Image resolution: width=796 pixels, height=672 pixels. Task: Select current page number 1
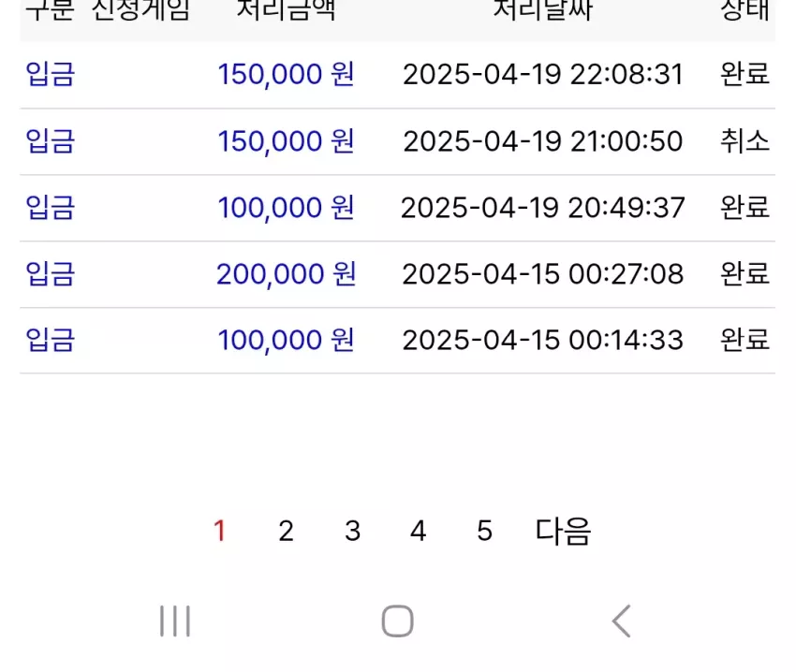coord(219,532)
